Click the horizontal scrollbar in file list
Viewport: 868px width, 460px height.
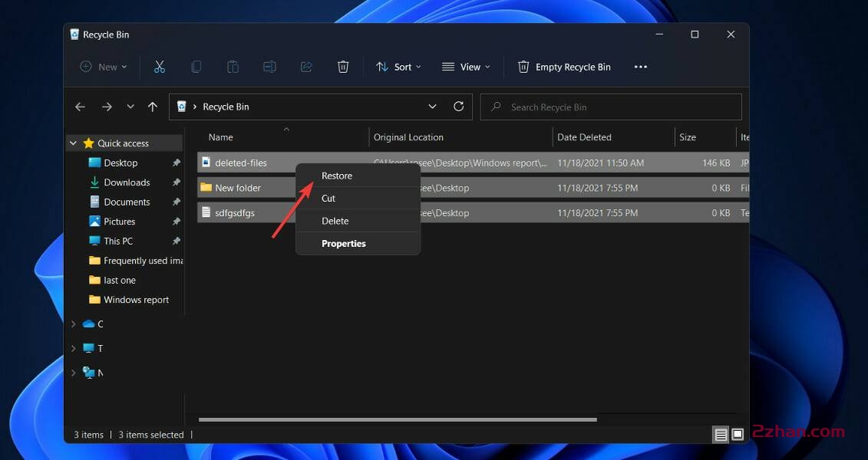click(397, 419)
